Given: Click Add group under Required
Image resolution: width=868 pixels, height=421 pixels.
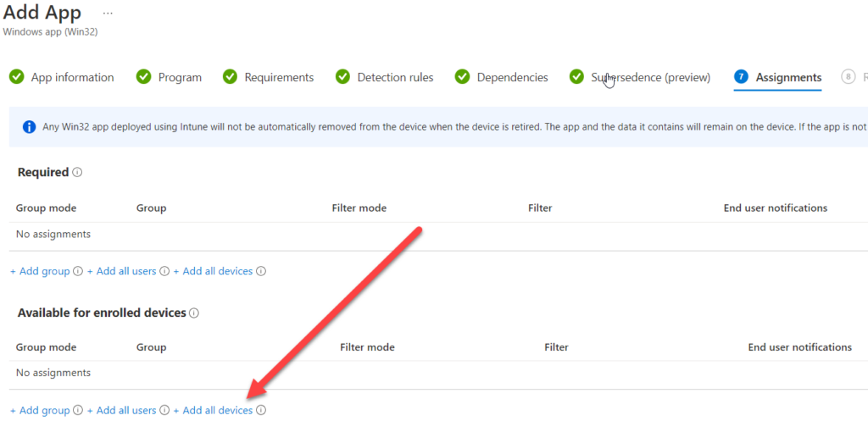Looking at the screenshot, I should (x=41, y=272).
